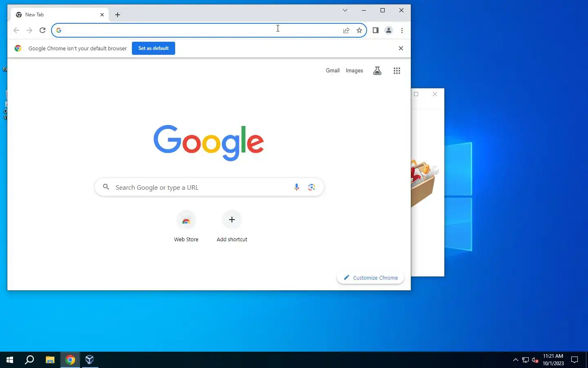Close the background window behind Chrome
Image resolution: width=588 pixels, height=368 pixels.
point(435,94)
